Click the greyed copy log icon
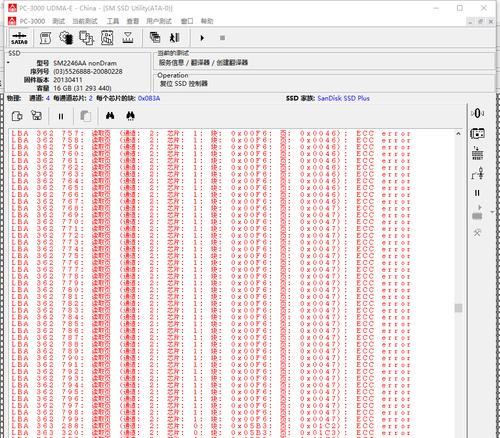The height and width of the screenshot is (438, 500). [86, 116]
